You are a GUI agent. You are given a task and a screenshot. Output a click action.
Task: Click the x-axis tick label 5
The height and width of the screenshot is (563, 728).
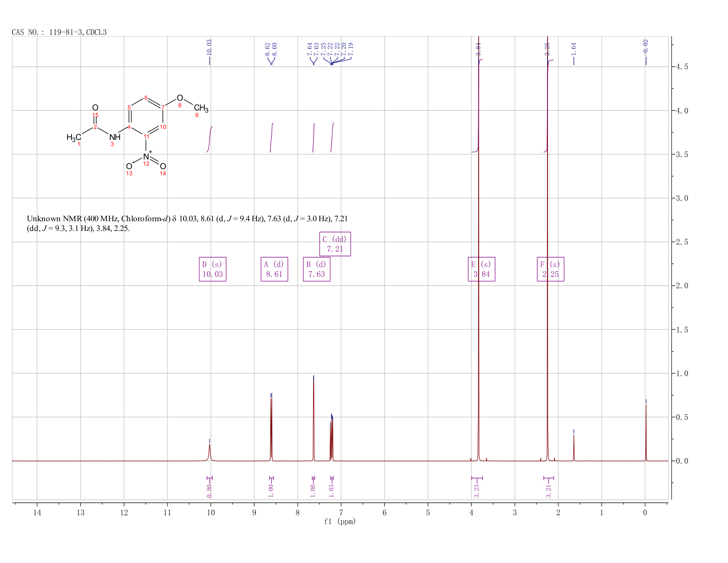point(428,513)
